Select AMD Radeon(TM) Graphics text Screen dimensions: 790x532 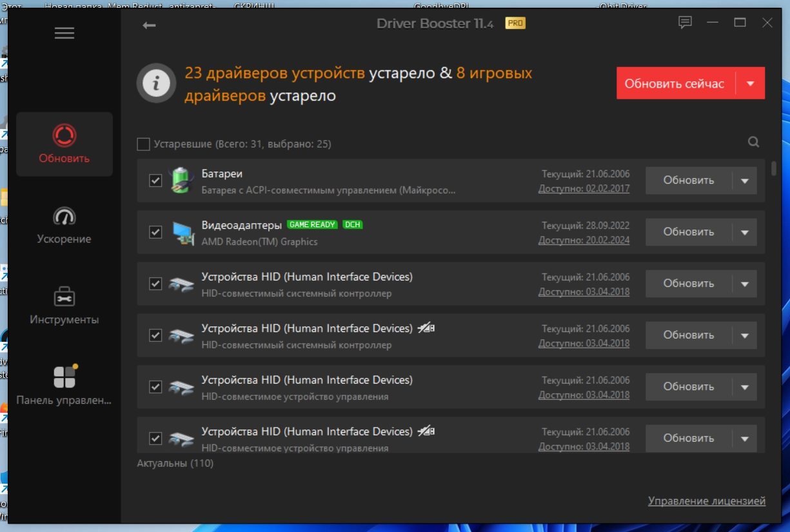(260, 242)
